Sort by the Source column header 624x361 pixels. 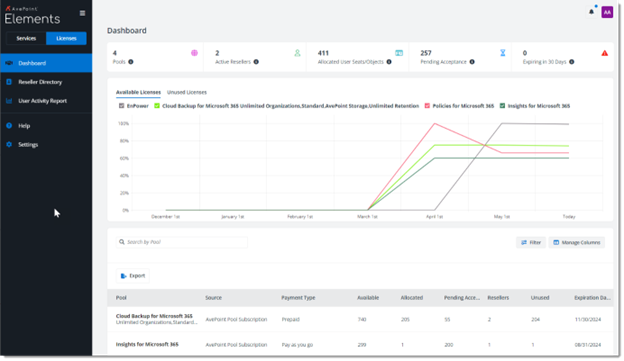pos(213,298)
